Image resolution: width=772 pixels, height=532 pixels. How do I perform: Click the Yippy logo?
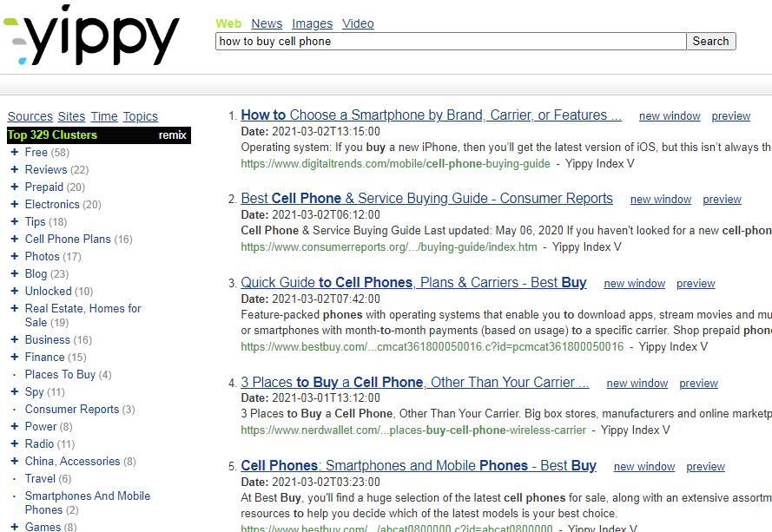coord(91,36)
